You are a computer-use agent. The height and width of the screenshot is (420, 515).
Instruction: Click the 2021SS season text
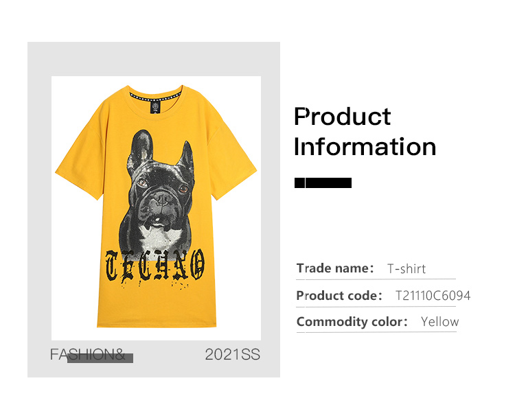click(232, 355)
